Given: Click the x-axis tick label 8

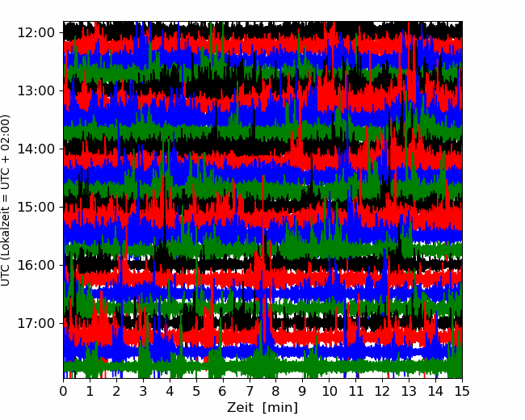Looking at the screenshot, I should coord(276,391).
